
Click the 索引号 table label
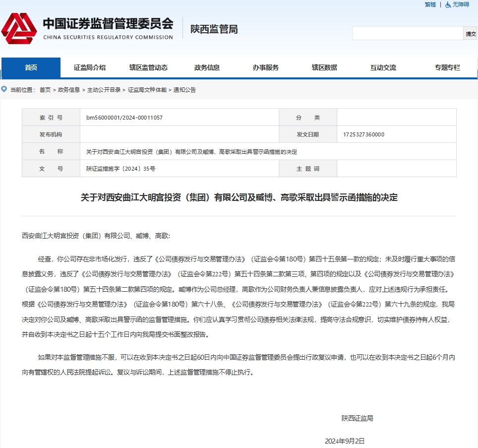tap(51, 118)
